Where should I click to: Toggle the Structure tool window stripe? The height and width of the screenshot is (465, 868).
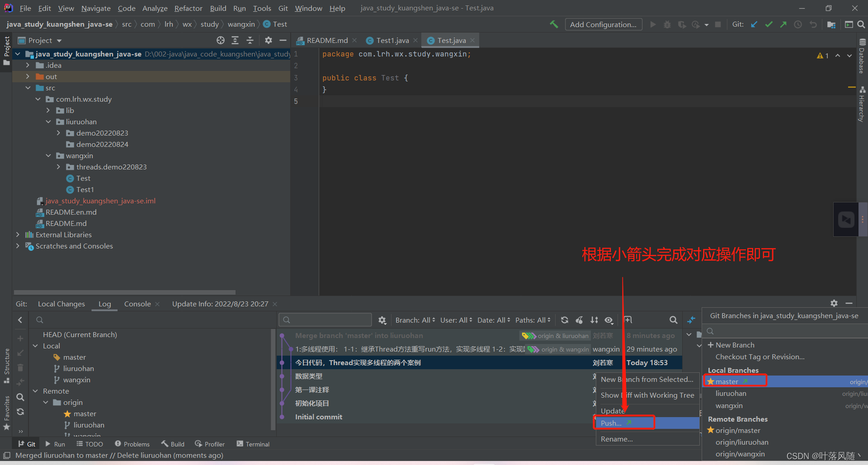click(6, 366)
